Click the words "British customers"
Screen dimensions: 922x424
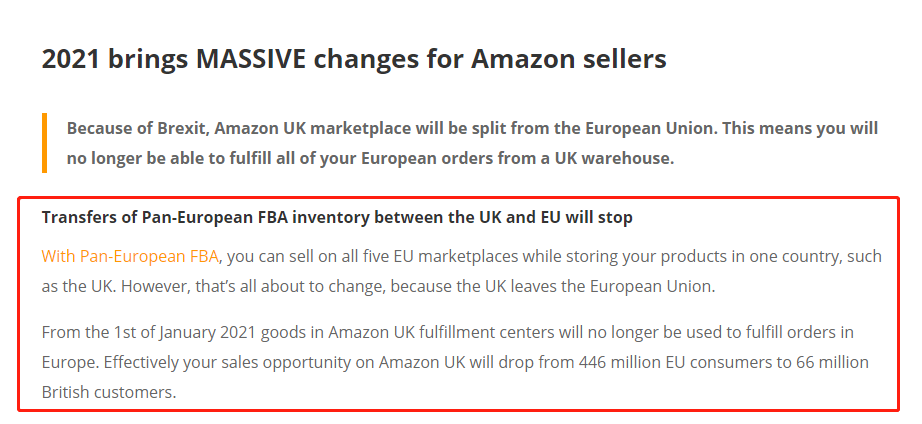(109, 391)
